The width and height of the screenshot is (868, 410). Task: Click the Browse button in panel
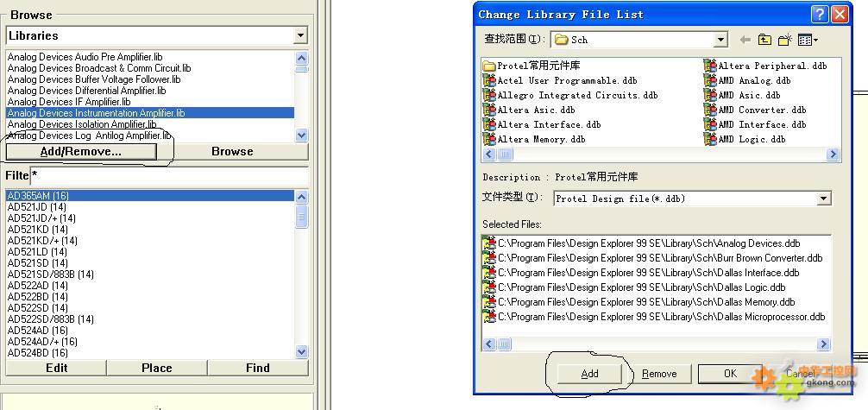(x=232, y=151)
